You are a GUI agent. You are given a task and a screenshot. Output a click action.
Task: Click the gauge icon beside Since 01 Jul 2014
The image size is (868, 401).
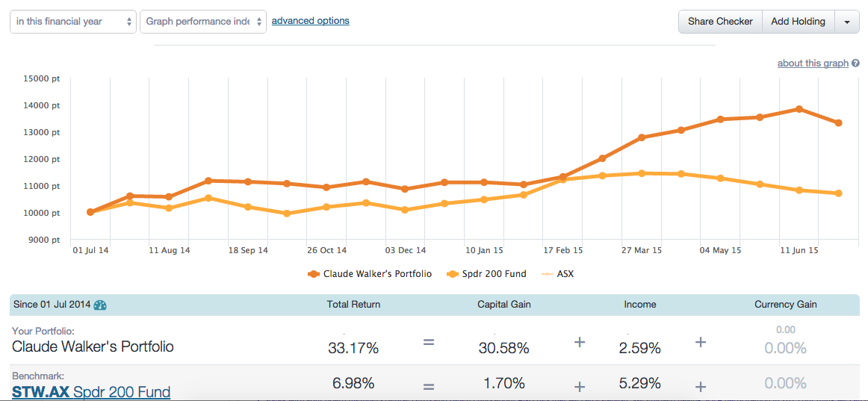tap(100, 305)
